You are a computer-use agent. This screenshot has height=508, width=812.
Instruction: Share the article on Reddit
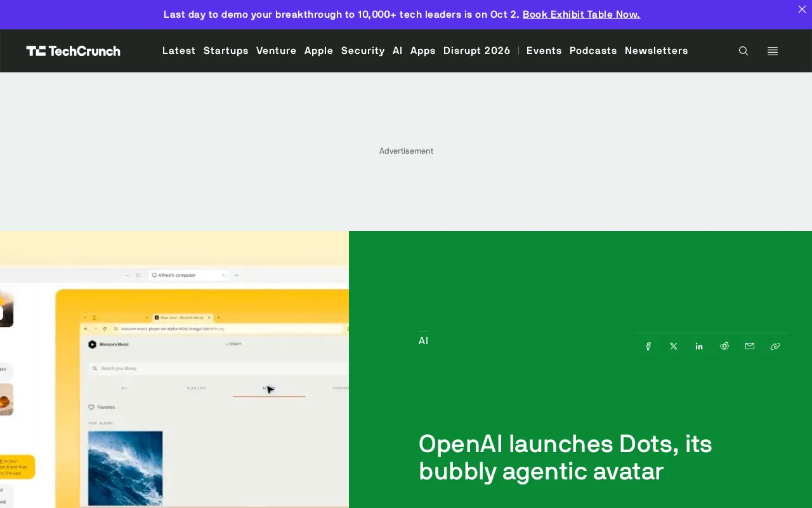point(724,346)
